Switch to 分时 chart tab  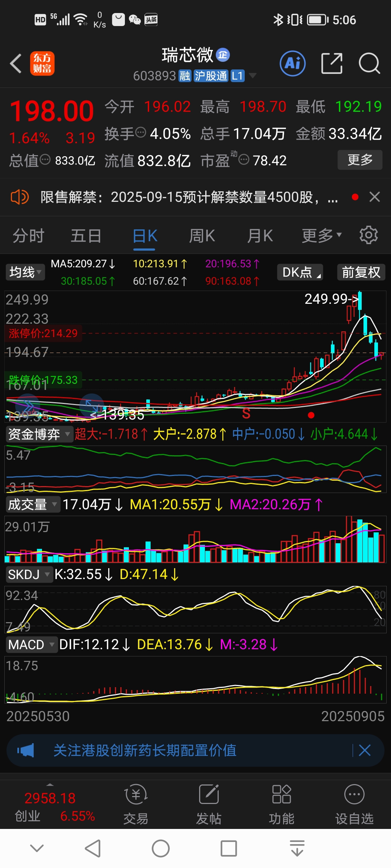tap(28, 236)
